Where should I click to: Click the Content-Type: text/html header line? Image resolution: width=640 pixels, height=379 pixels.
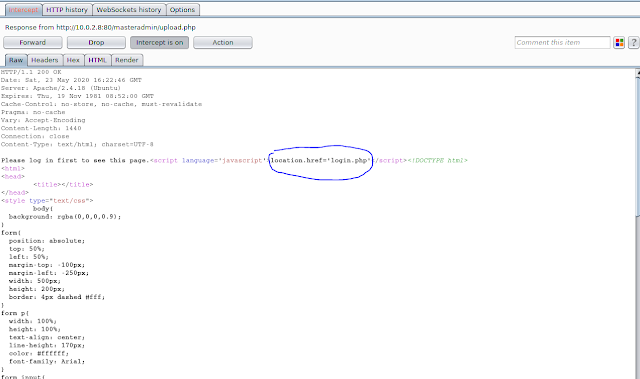point(77,144)
